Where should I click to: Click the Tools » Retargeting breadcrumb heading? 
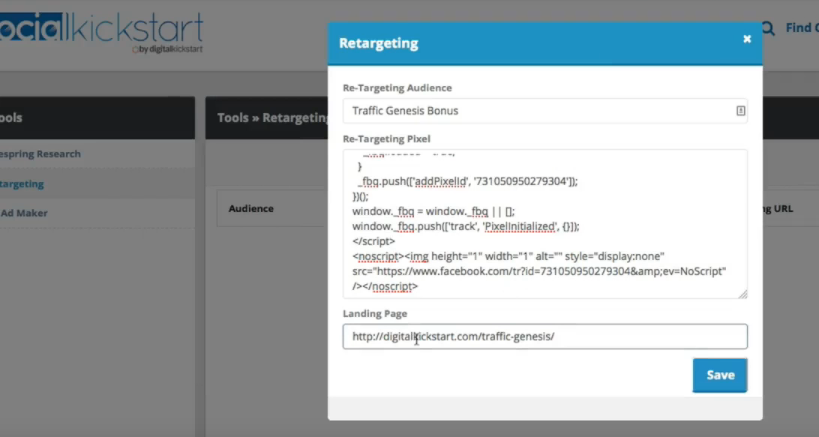pyautogui.click(x=273, y=117)
